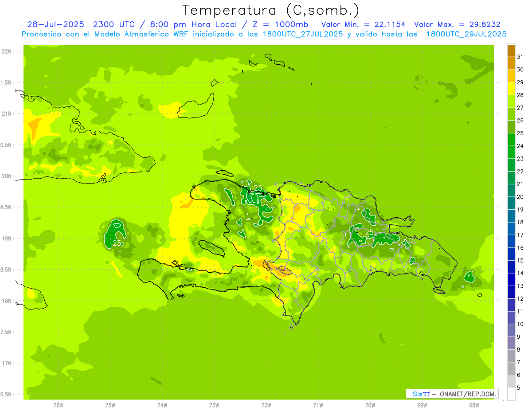Click the '25' contour label in central Dominican Republic

pyautogui.click(x=369, y=232)
